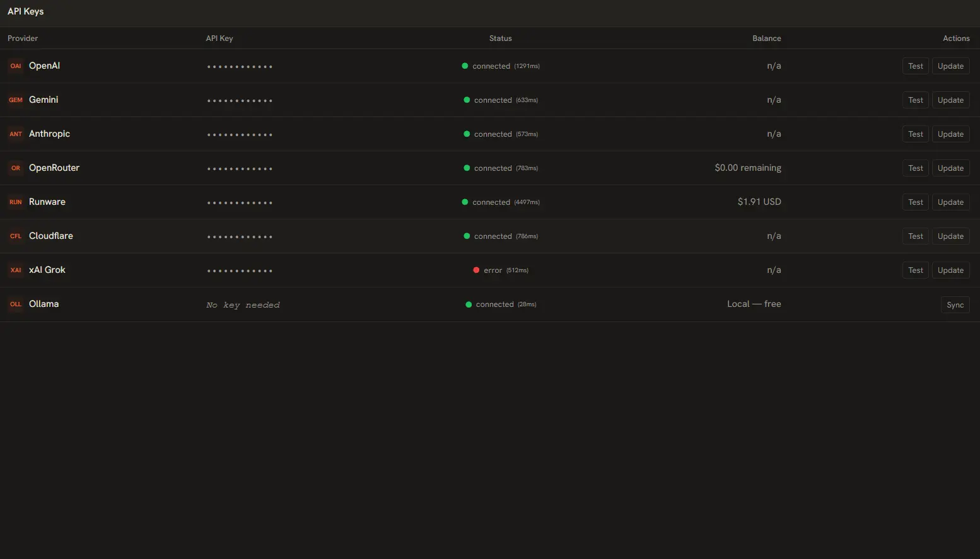The height and width of the screenshot is (559, 980).
Task: Click the green status dot for OpenAI
Action: tap(465, 66)
